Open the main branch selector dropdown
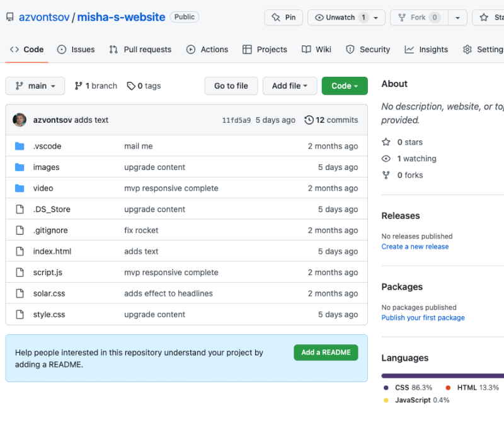 pos(35,86)
